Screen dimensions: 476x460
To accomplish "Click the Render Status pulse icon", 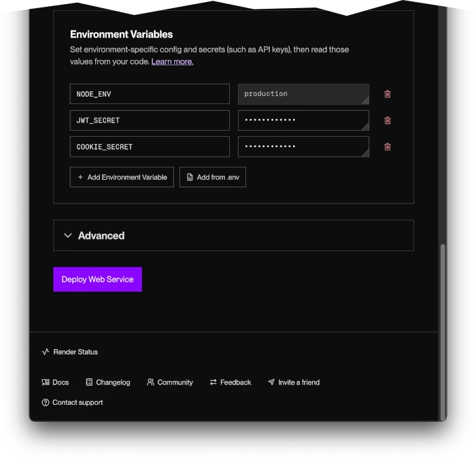I will pos(46,352).
